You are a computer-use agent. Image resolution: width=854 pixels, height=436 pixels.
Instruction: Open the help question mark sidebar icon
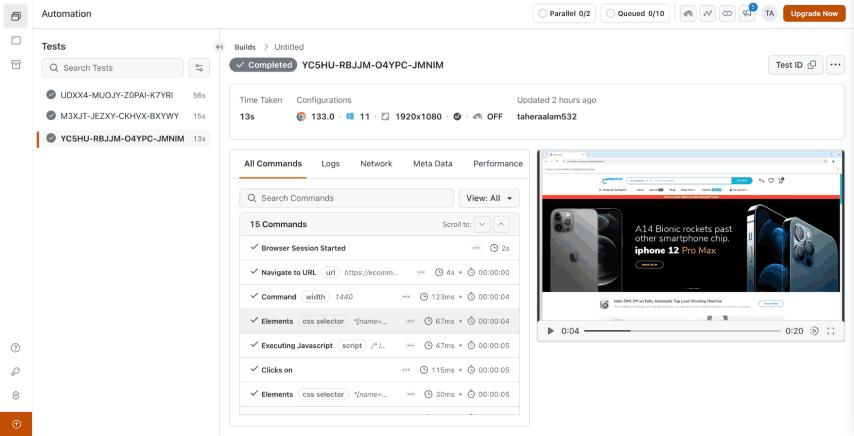pos(16,348)
